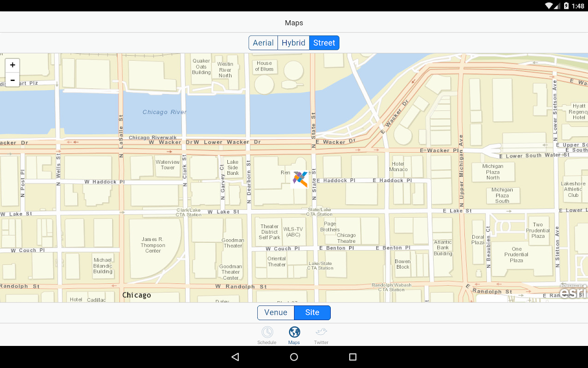Image resolution: width=588 pixels, height=368 pixels.
Task: Click the 'Bowen Block' label
Action: click(x=403, y=264)
